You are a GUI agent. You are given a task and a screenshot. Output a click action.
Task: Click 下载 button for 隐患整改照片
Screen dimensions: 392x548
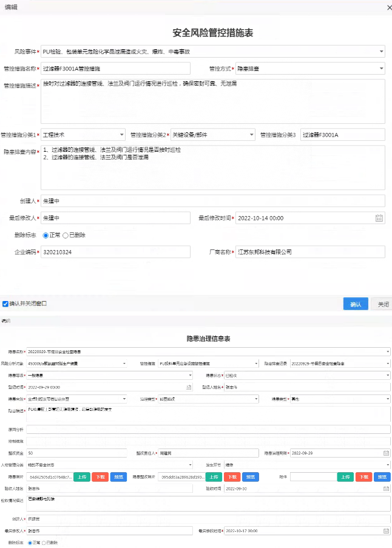pos(232,477)
